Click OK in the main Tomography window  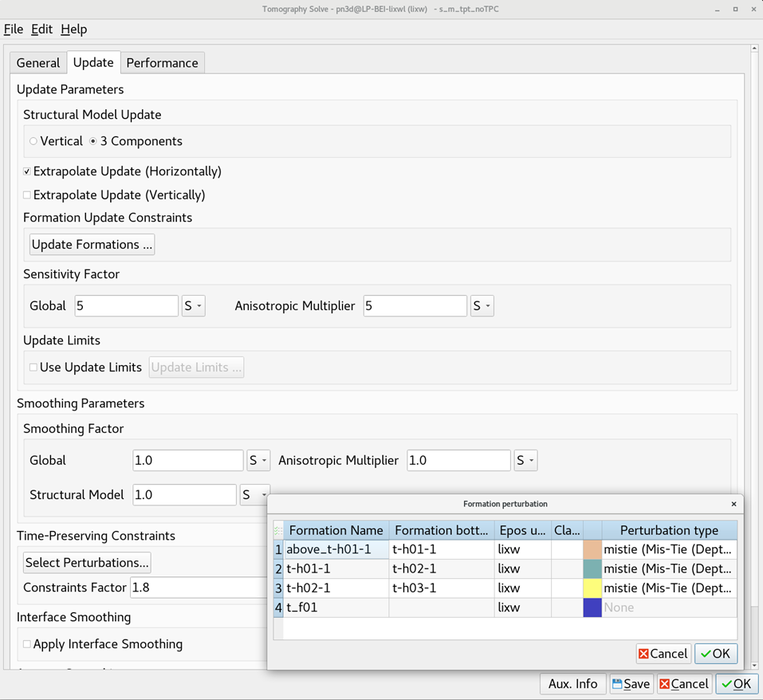coord(737,684)
